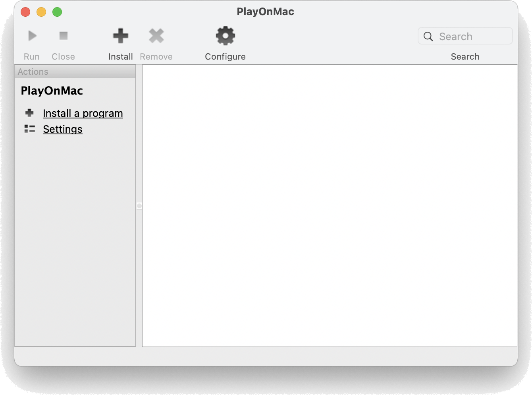Click the Install plus icon in toolbar

121,35
